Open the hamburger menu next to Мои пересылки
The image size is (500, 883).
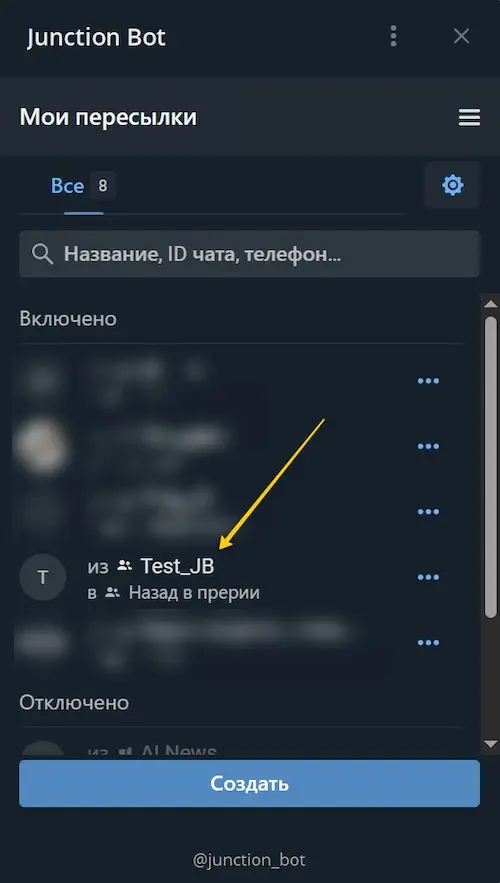pyautogui.click(x=469, y=118)
